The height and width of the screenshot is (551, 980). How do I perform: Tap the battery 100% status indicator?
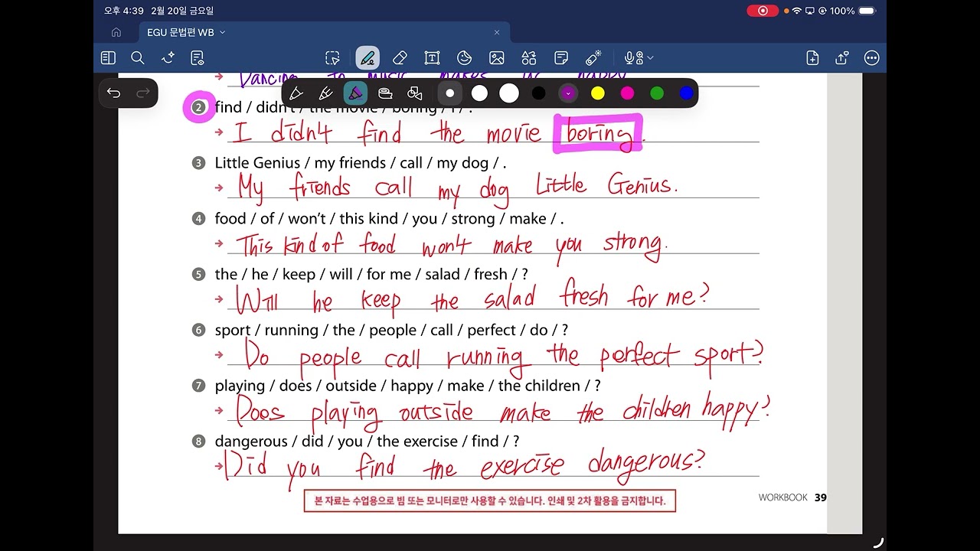(x=852, y=11)
